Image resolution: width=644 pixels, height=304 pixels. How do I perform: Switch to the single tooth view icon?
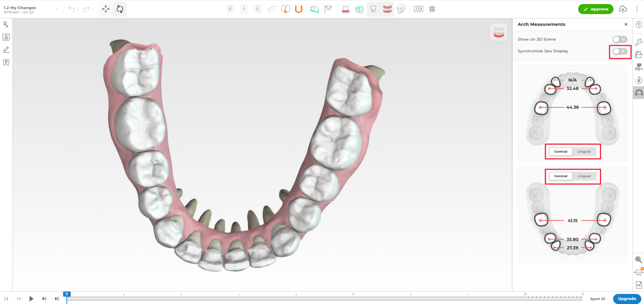coord(373,9)
